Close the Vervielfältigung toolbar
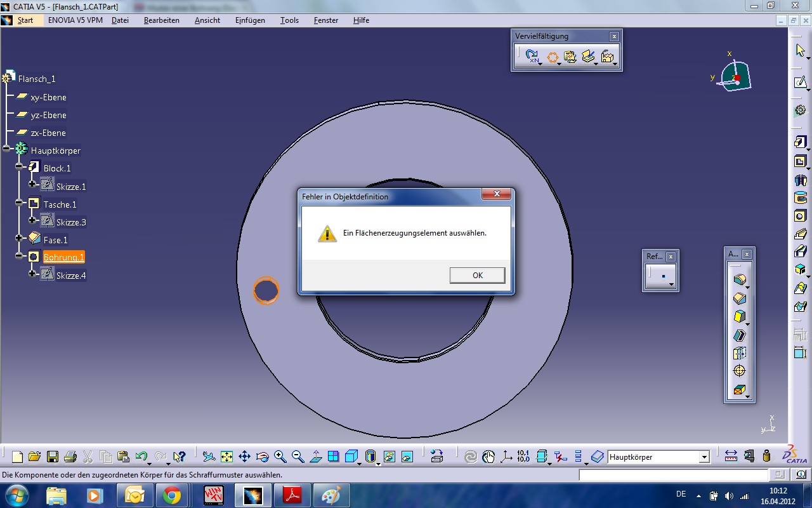This screenshot has height=508, width=812. 614,36
